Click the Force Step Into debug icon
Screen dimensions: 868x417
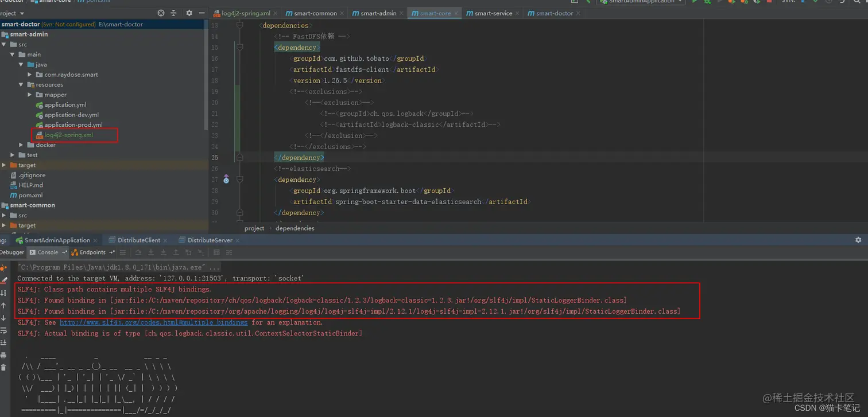[x=164, y=252]
